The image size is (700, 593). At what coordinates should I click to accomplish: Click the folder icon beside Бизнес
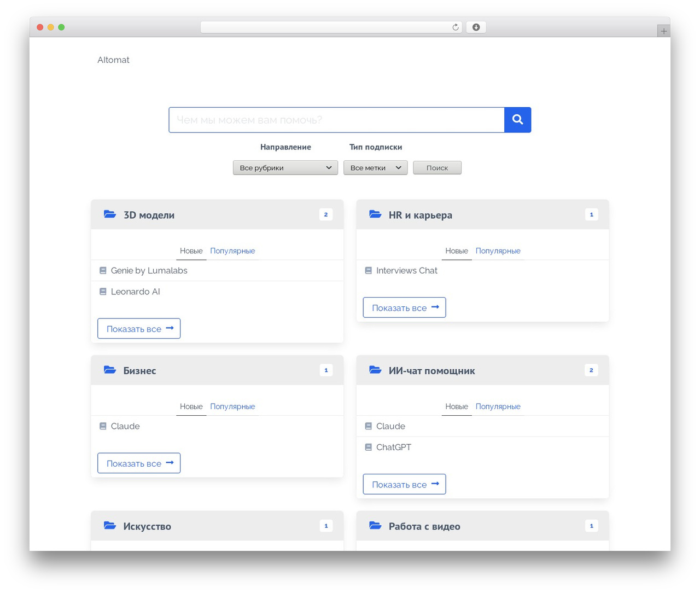110,370
